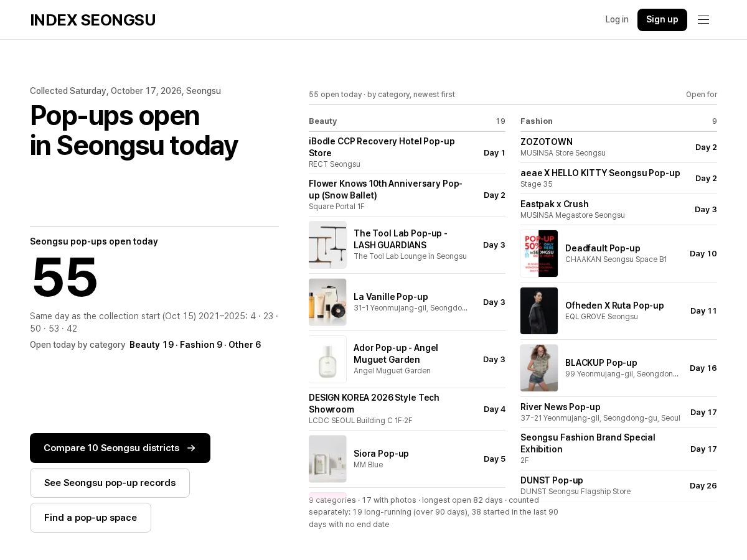
Task: Select Ofheden X Ruta Pop-up title
Action: click(x=614, y=306)
